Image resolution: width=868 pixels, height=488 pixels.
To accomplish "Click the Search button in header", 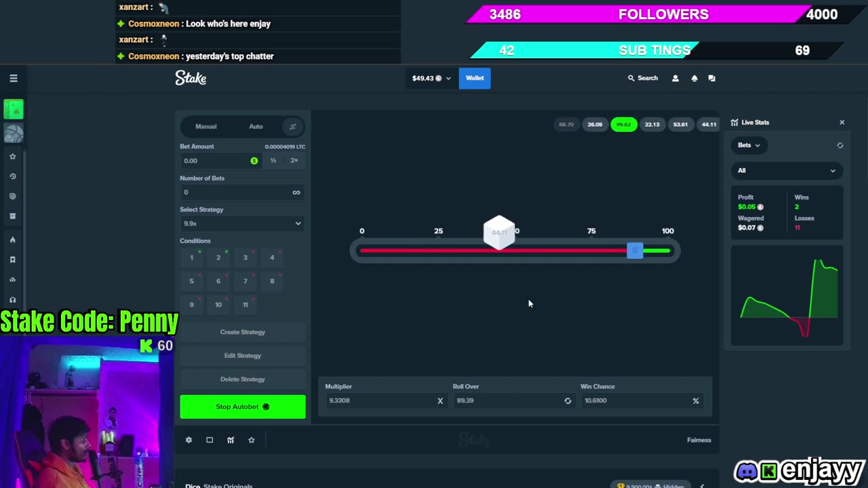I will 643,79.
